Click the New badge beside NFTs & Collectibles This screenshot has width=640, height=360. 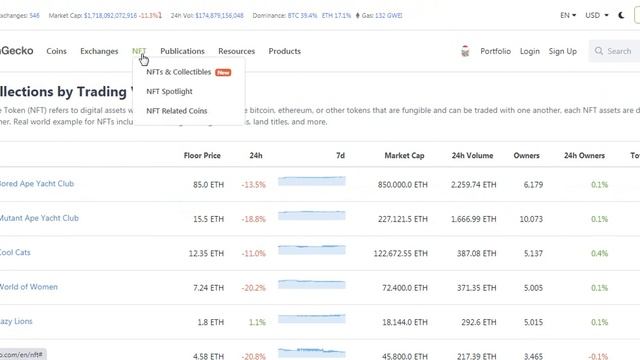pyautogui.click(x=223, y=72)
